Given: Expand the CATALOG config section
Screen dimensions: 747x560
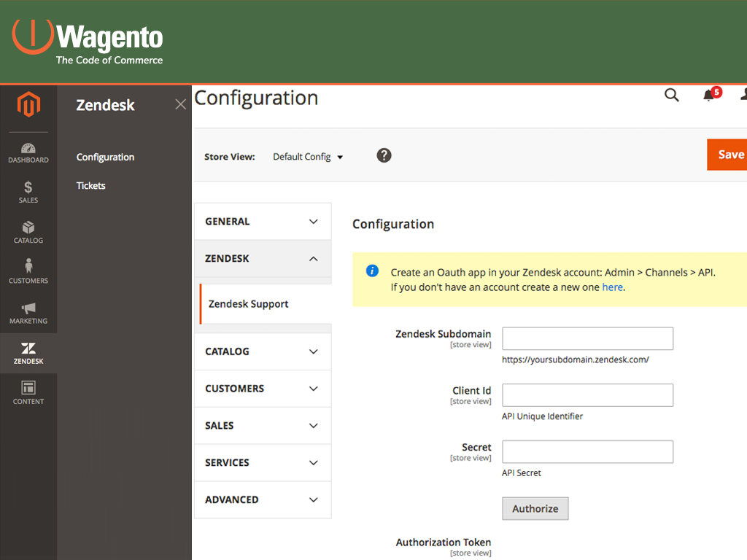Looking at the screenshot, I should 263,351.
